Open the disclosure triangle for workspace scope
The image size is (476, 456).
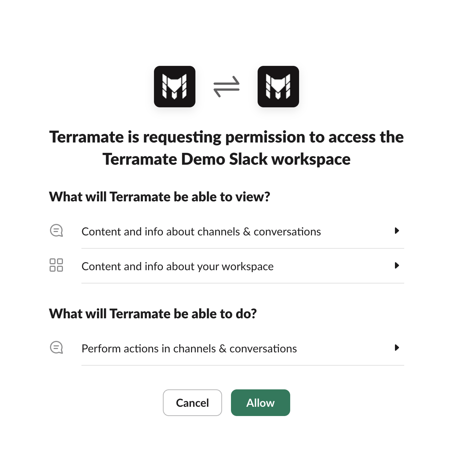(398, 265)
